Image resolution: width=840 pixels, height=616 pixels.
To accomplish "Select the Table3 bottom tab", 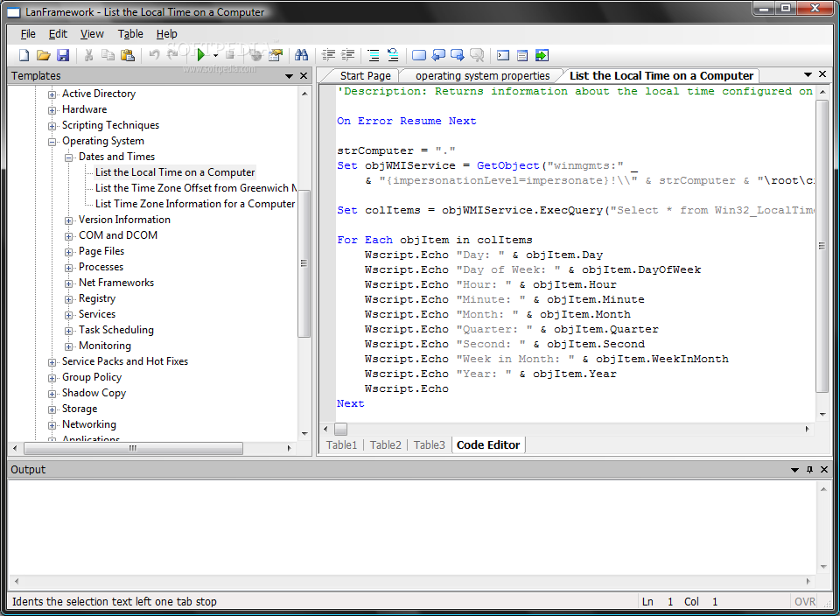I will click(429, 444).
